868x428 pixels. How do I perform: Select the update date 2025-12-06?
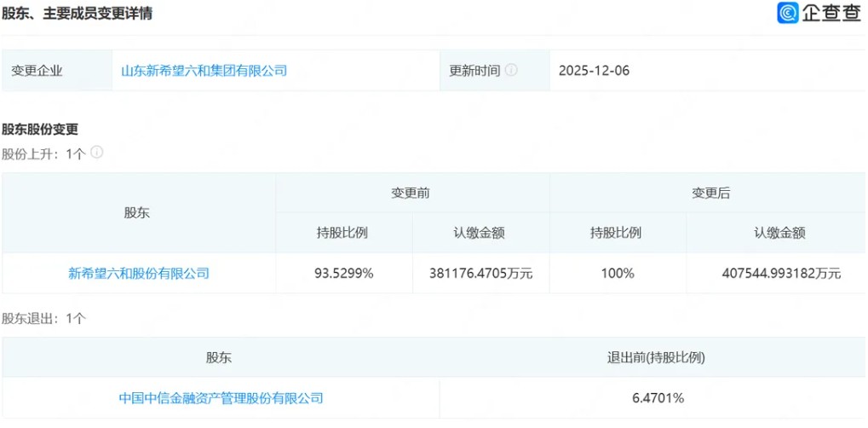click(x=594, y=71)
